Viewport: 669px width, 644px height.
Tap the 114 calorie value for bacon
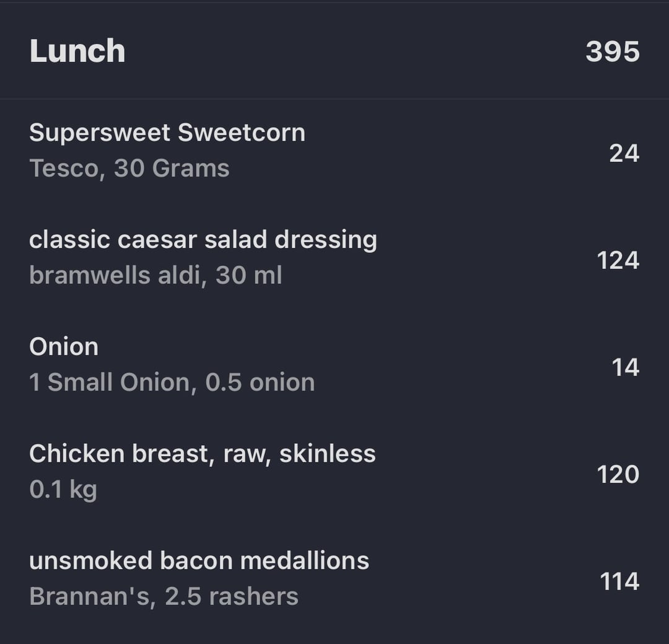(619, 581)
